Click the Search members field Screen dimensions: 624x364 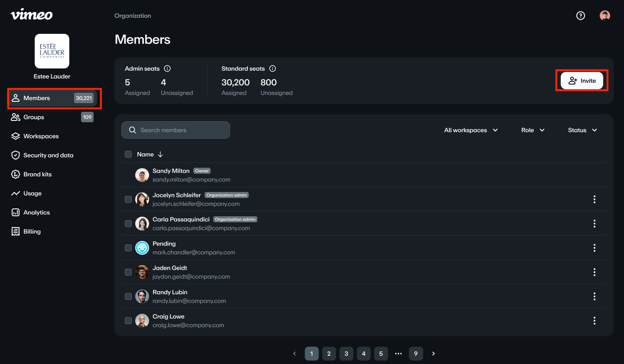(x=175, y=130)
